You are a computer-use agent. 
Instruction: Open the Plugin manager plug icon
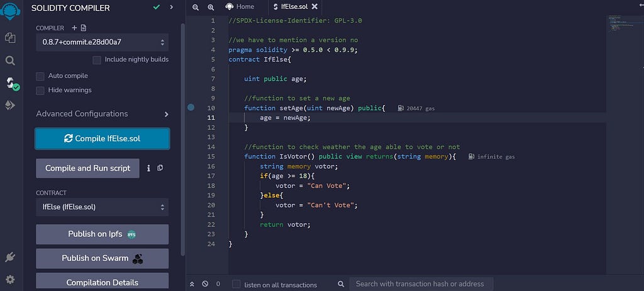(10, 258)
